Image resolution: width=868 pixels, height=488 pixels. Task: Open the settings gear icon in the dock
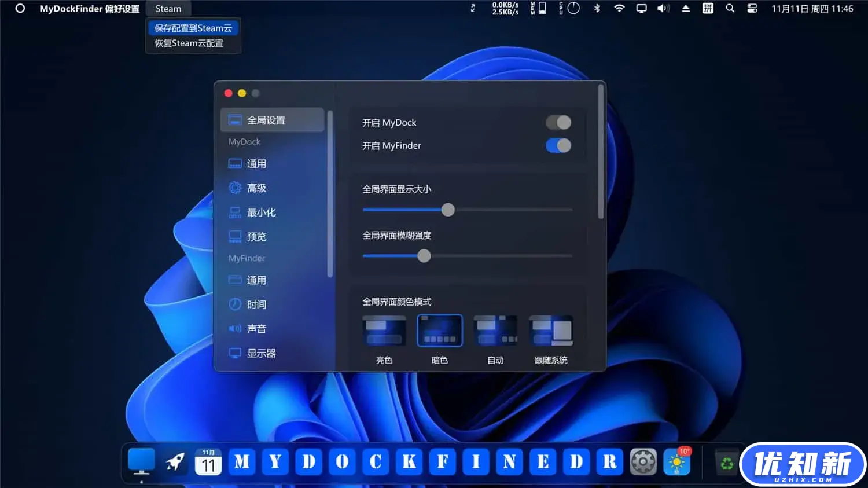tap(643, 461)
